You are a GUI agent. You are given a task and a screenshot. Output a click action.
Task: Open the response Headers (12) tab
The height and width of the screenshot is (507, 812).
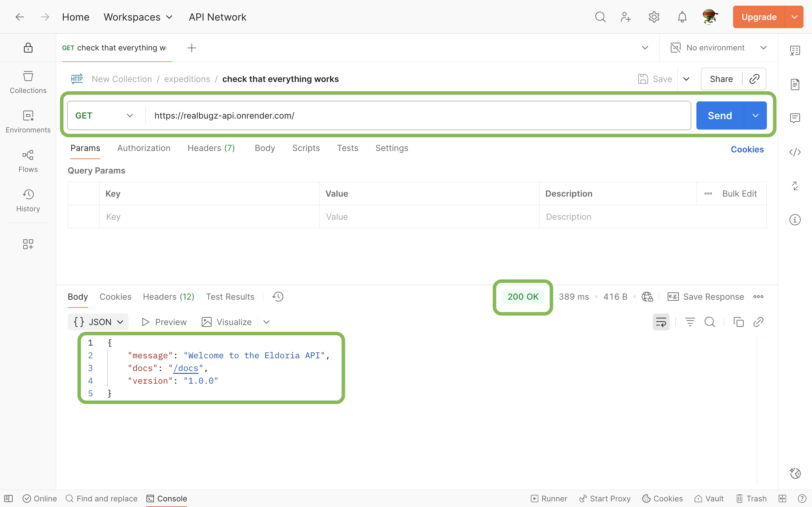[168, 297]
